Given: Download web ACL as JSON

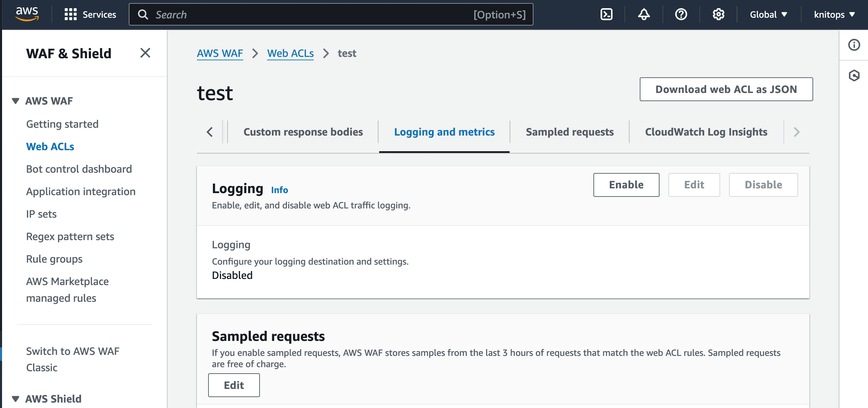Looking at the screenshot, I should [x=726, y=89].
